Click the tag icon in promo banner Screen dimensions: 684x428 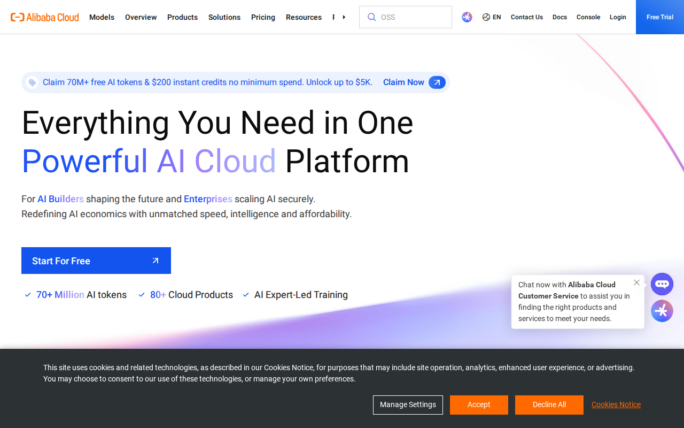point(33,83)
